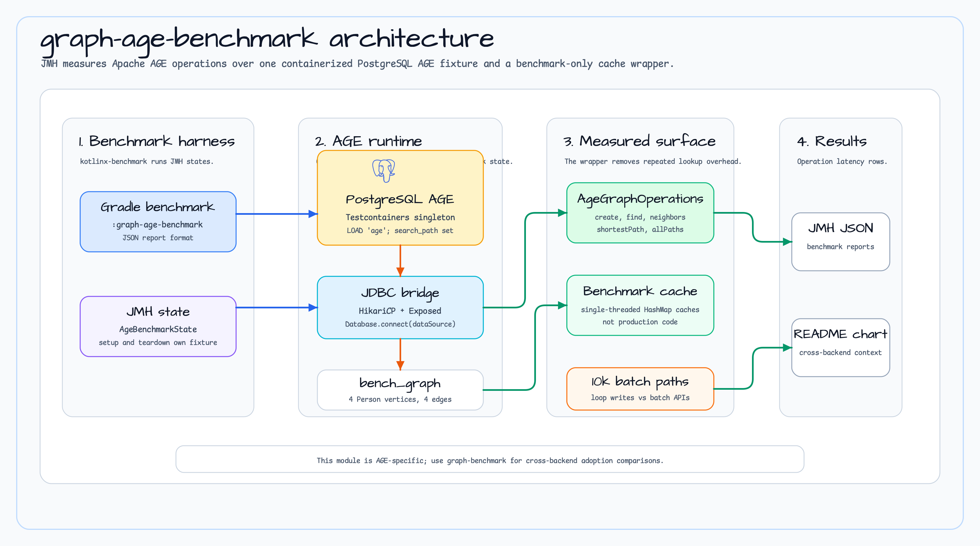Click "LOAD 'age'; search_path set" text
The width and height of the screenshot is (980, 546).
[x=400, y=231]
